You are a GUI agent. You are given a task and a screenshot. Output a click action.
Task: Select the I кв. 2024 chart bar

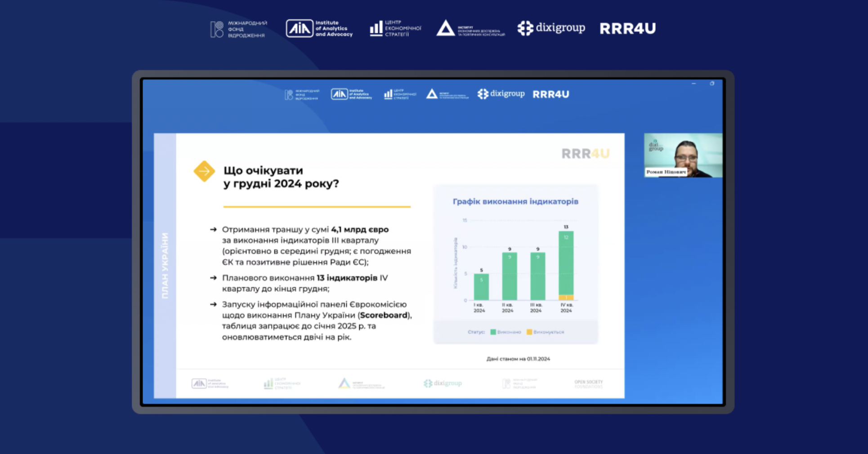(481, 287)
